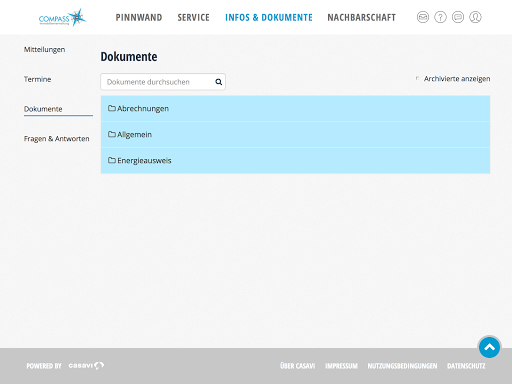
Task: Open the Pinnwand menu
Action: tap(139, 18)
